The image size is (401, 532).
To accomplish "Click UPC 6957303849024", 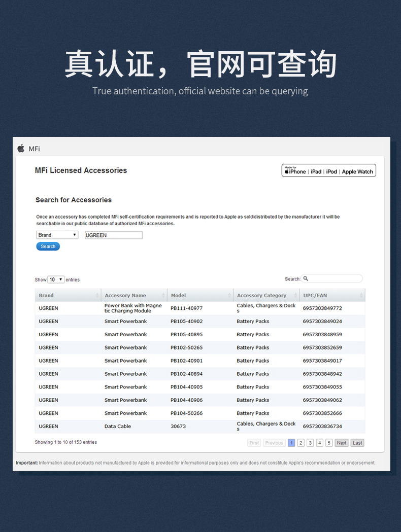I will pyautogui.click(x=322, y=322).
